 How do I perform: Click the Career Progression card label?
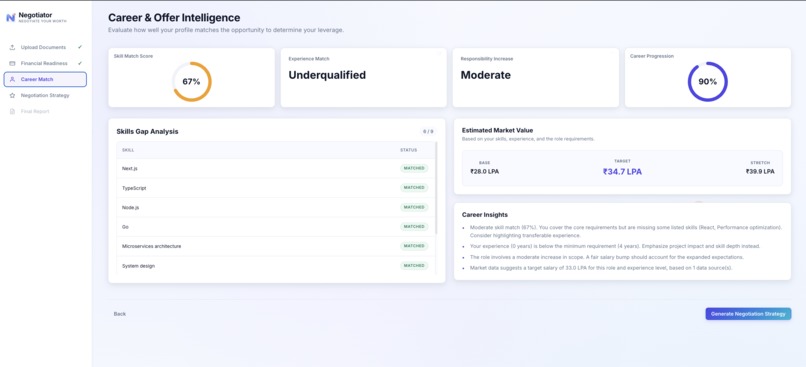coord(652,56)
